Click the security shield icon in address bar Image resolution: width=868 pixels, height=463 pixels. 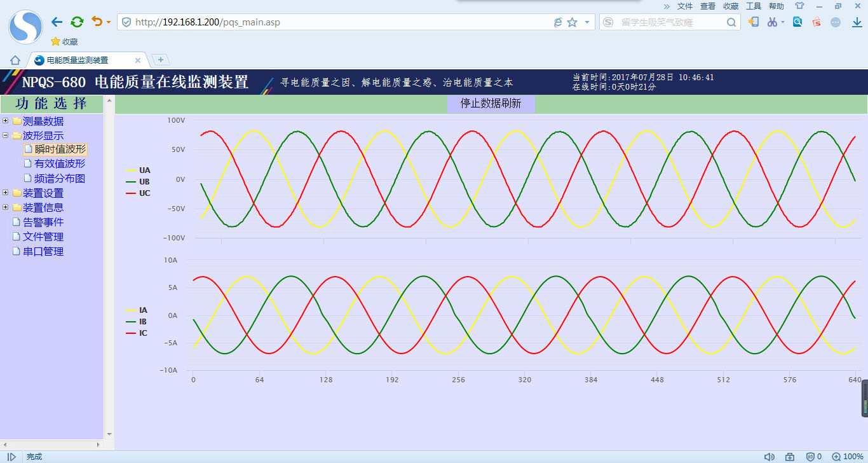click(126, 22)
